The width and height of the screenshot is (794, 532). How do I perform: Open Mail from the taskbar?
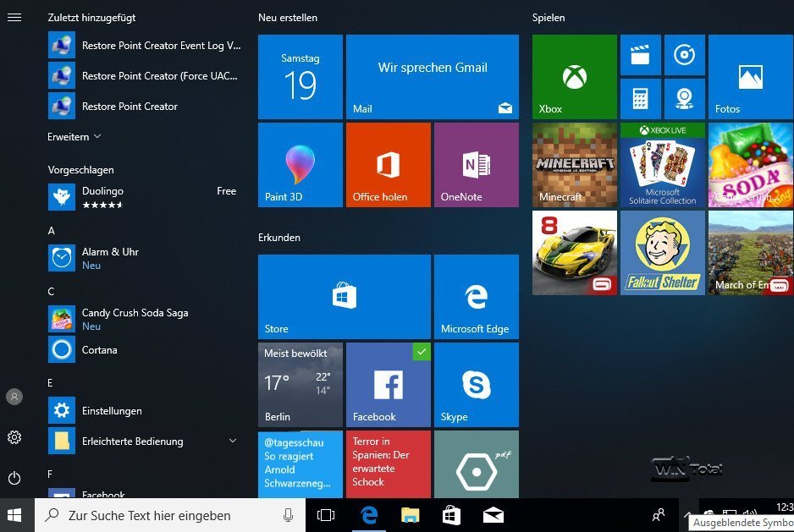coord(493,515)
